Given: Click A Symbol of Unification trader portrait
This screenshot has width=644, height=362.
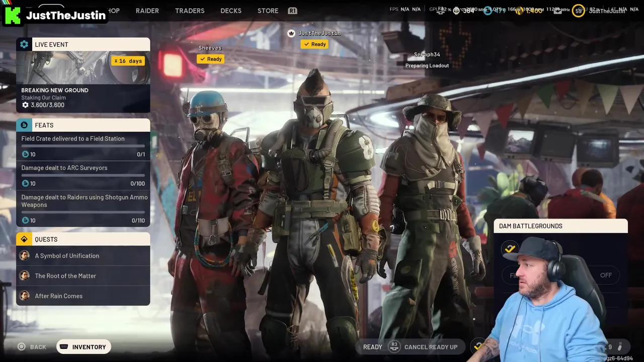Looking at the screenshot, I should [x=24, y=255].
